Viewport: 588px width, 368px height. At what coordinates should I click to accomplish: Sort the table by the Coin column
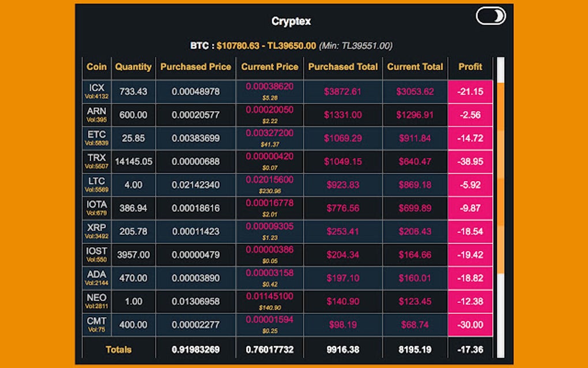tap(96, 67)
